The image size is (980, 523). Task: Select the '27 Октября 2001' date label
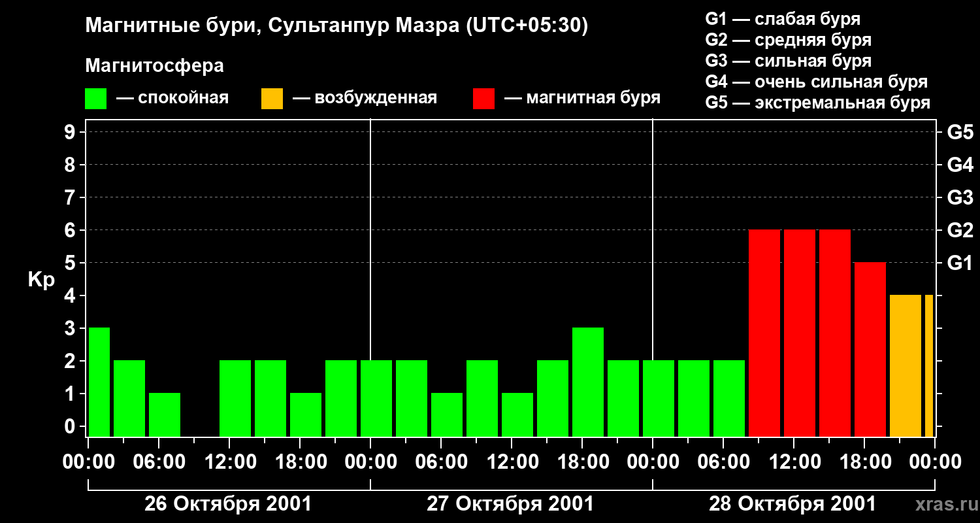point(510,504)
